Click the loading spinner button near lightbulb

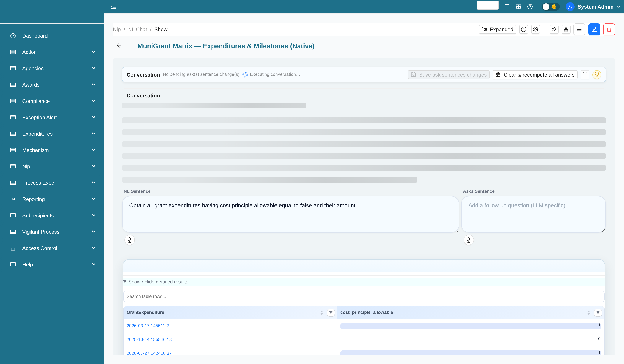pos(585,74)
